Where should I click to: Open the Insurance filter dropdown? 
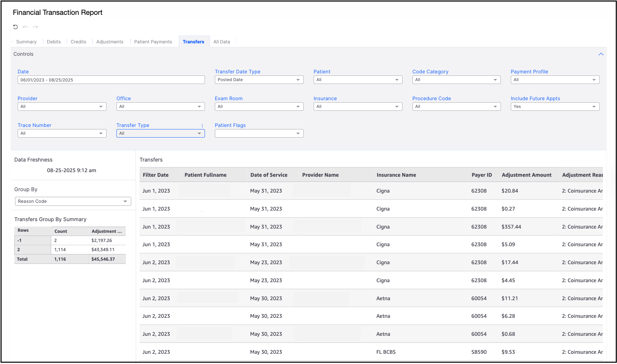357,107
